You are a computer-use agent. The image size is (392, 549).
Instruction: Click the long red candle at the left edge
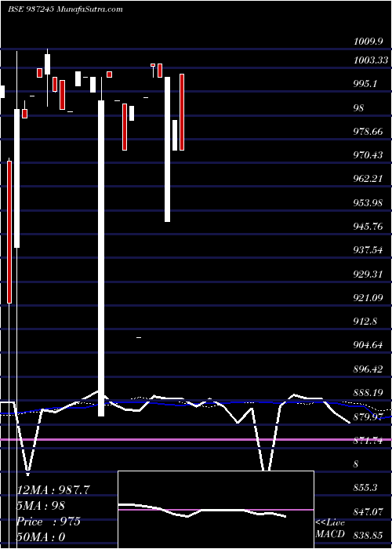pos(9,232)
